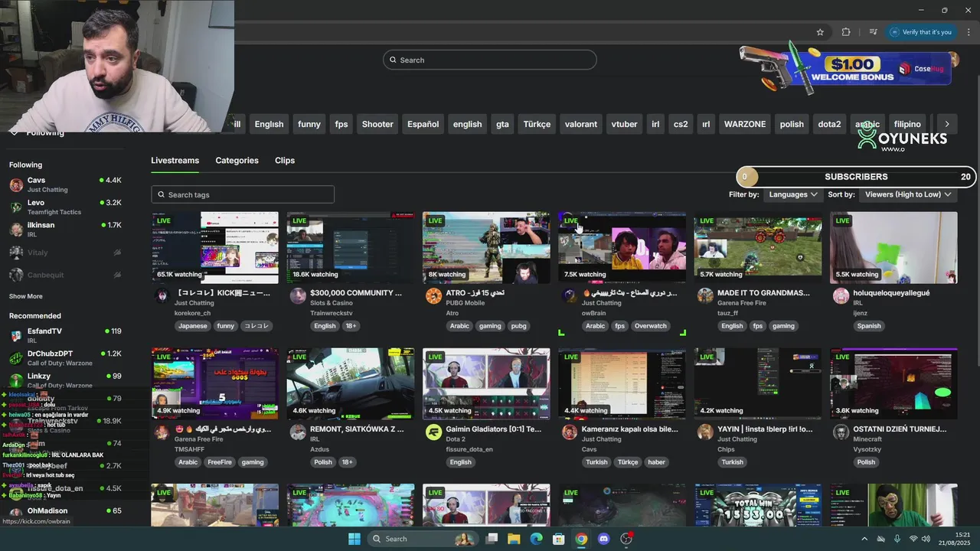Show hidden system tray icons chevron

[x=864, y=539]
